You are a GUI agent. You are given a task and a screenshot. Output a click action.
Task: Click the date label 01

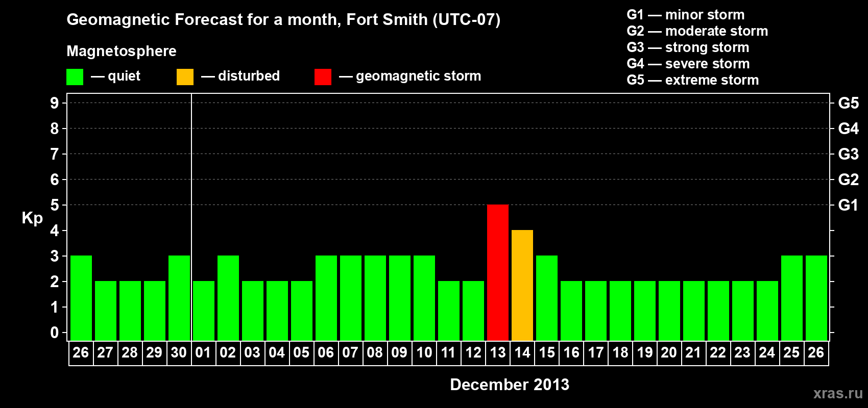click(x=203, y=352)
